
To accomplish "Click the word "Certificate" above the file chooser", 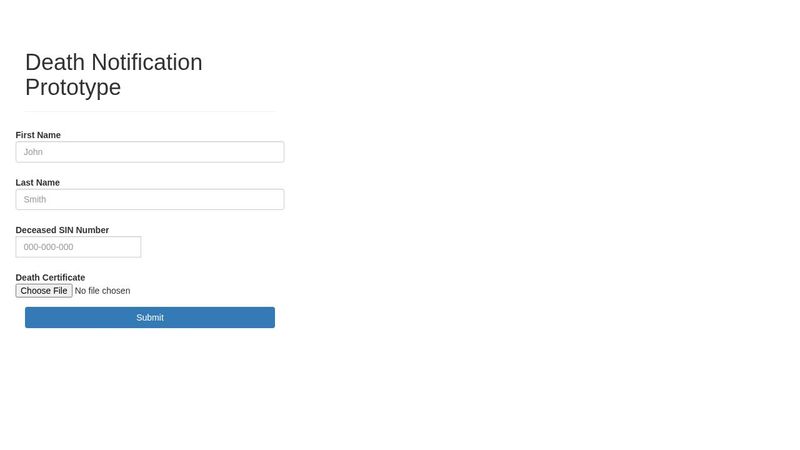I will click(64, 278).
